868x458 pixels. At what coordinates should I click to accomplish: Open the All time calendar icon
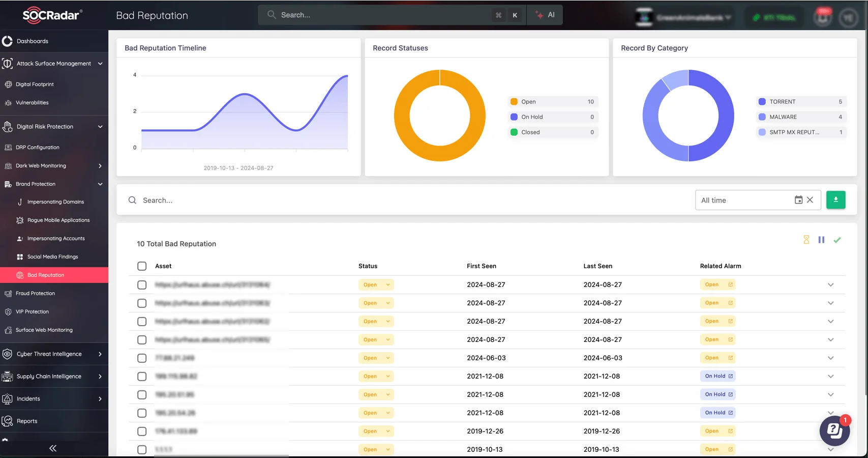[x=798, y=200]
